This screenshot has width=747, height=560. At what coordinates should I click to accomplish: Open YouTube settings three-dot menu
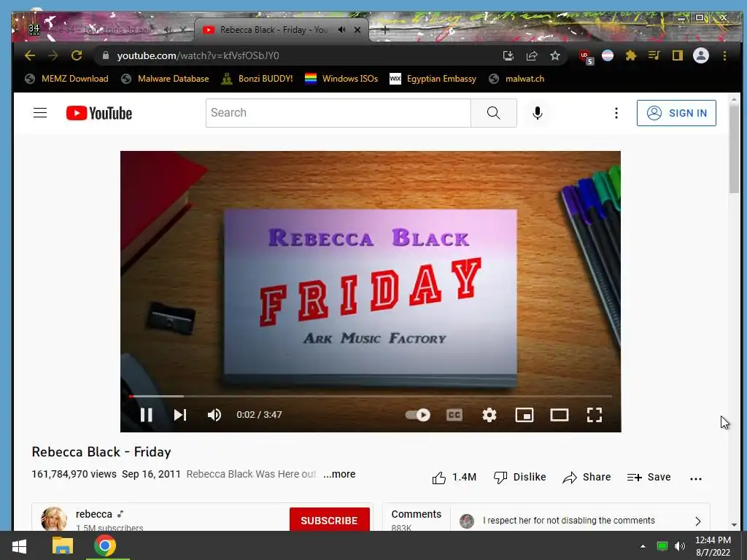pos(616,113)
